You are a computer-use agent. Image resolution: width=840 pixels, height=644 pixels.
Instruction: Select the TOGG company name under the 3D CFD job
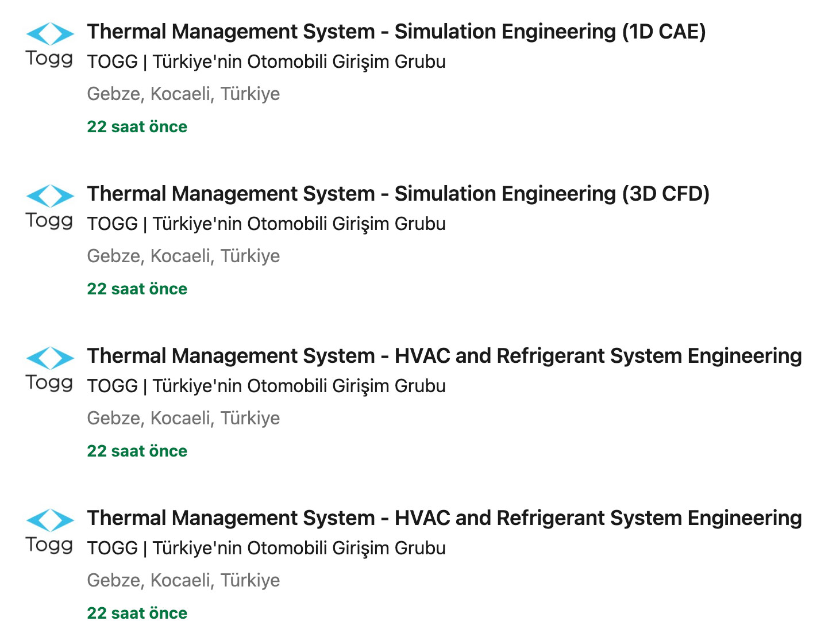(x=267, y=224)
